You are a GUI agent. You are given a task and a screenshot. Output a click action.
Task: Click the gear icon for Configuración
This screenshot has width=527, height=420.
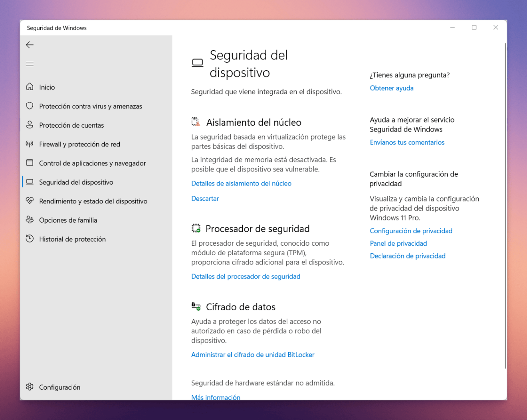tap(30, 387)
